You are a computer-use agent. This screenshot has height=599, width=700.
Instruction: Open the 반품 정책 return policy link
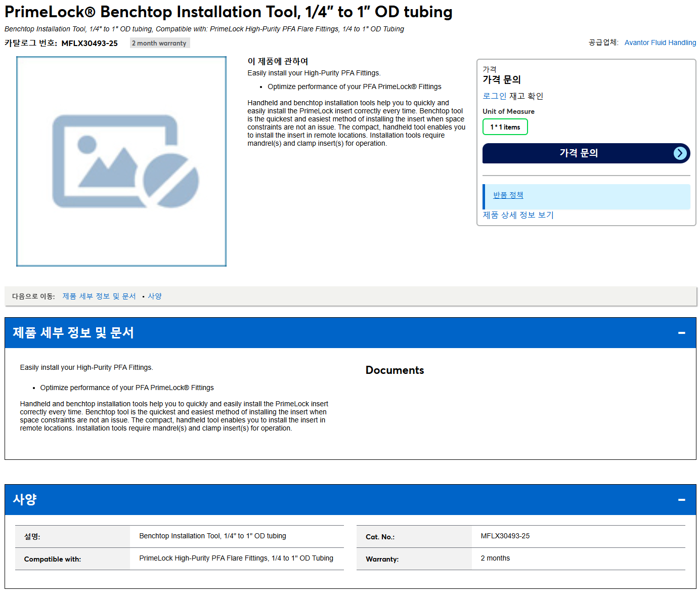point(508,195)
